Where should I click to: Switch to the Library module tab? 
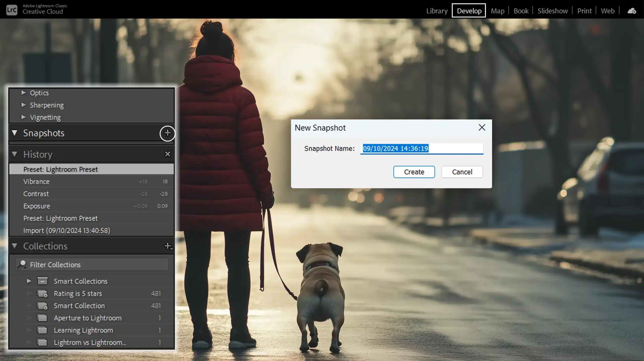click(437, 11)
